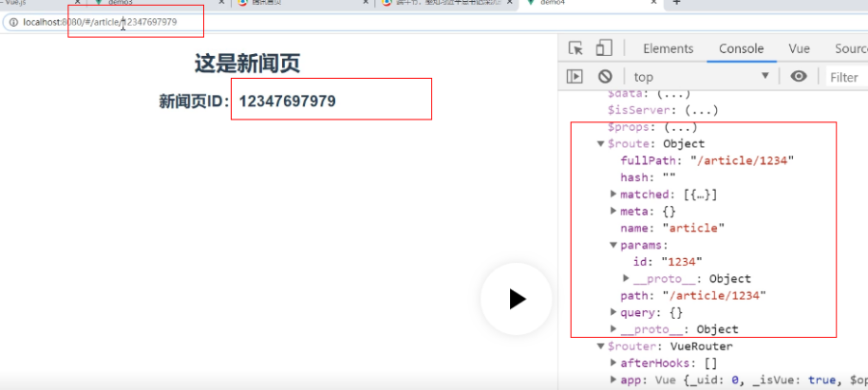This screenshot has width=868, height=390.
Task: Collapse the params object entry
Action: [613, 245]
